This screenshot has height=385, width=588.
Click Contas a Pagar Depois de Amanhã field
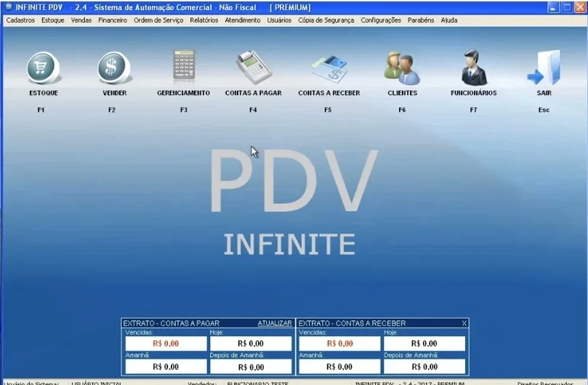pyautogui.click(x=251, y=367)
